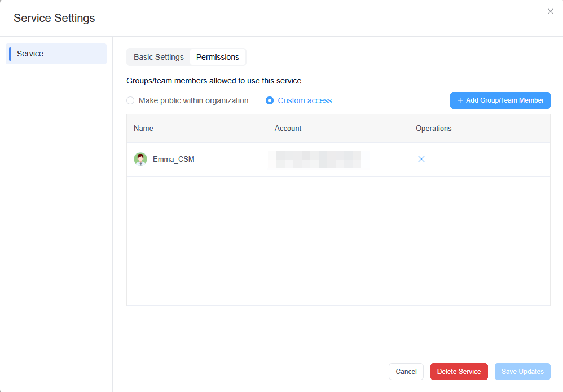Click 'Groups/team members allowed' heading text
The height and width of the screenshot is (392, 563).
point(214,81)
